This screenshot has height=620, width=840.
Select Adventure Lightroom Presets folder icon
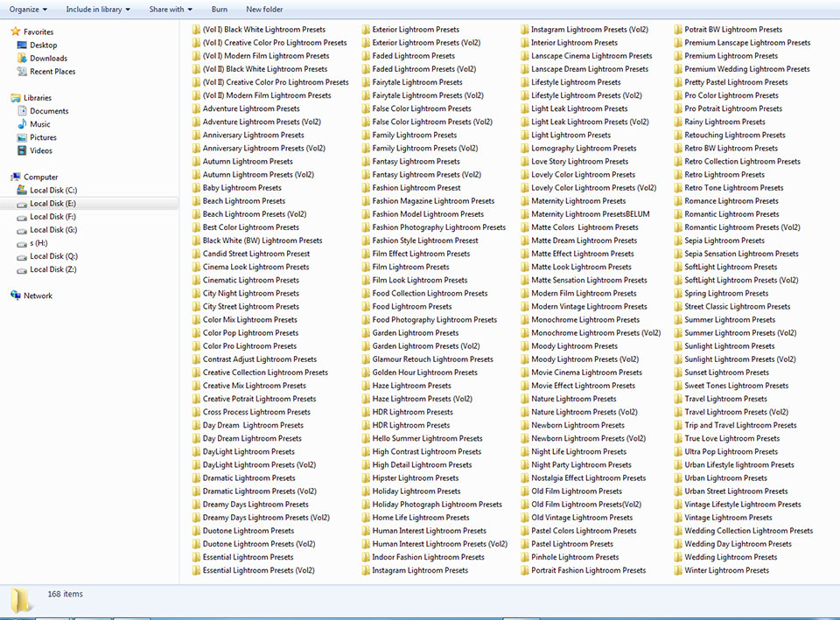pos(196,108)
